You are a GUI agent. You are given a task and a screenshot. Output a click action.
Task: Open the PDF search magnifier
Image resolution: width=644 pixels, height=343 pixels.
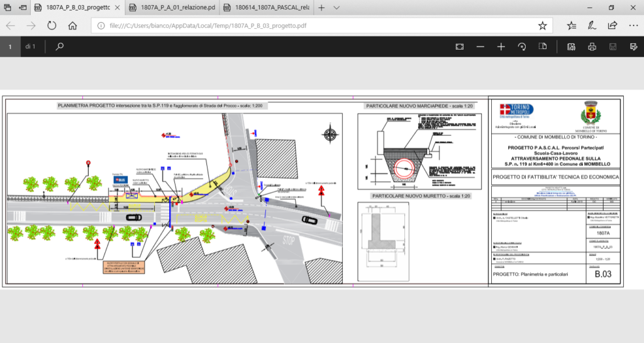[60, 46]
